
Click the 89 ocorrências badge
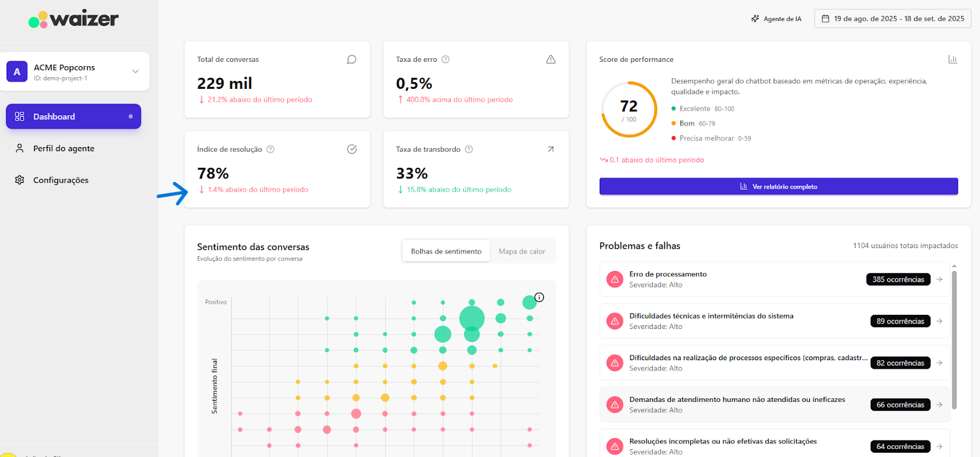click(x=900, y=321)
